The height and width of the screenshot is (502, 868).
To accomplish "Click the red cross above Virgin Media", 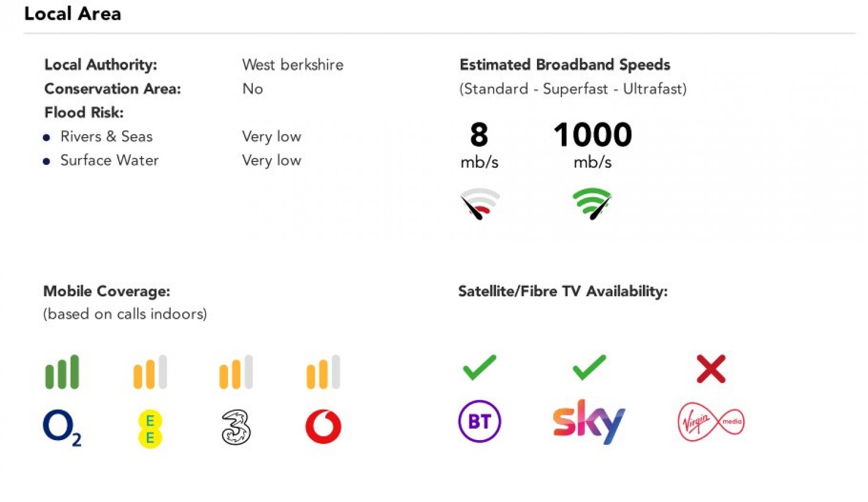I will click(711, 369).
